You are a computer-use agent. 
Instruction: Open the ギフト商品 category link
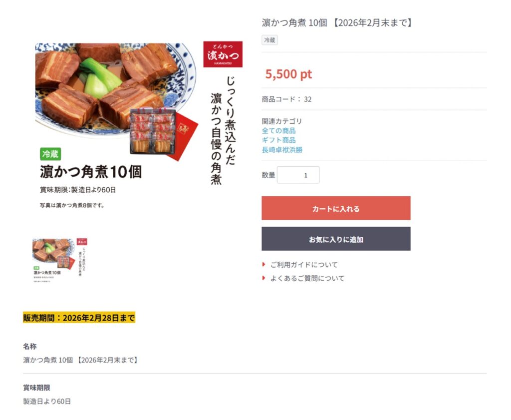point(278,140)
